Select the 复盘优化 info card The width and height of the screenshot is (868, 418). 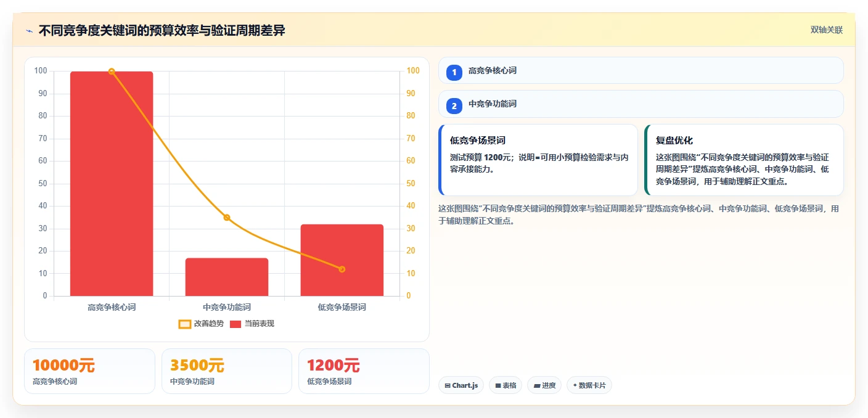[x=744, y=160]
